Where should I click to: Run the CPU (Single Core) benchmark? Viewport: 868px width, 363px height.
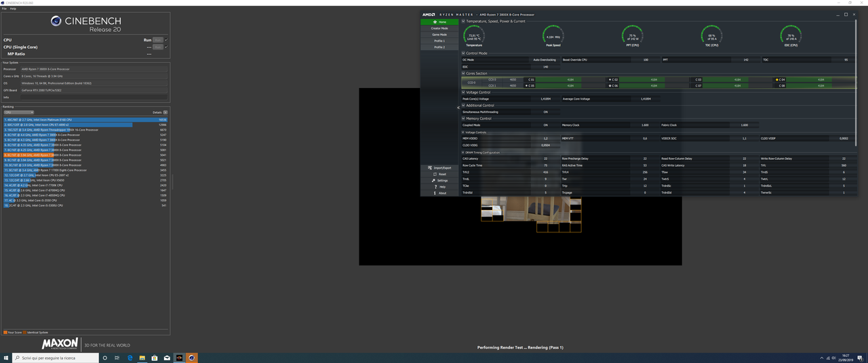tap(157, 47)
